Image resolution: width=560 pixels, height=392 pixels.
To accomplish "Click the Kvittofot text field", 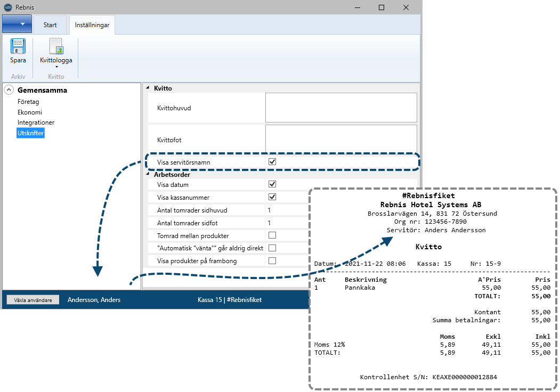I will pyautogui.click(x=341, y=138).
